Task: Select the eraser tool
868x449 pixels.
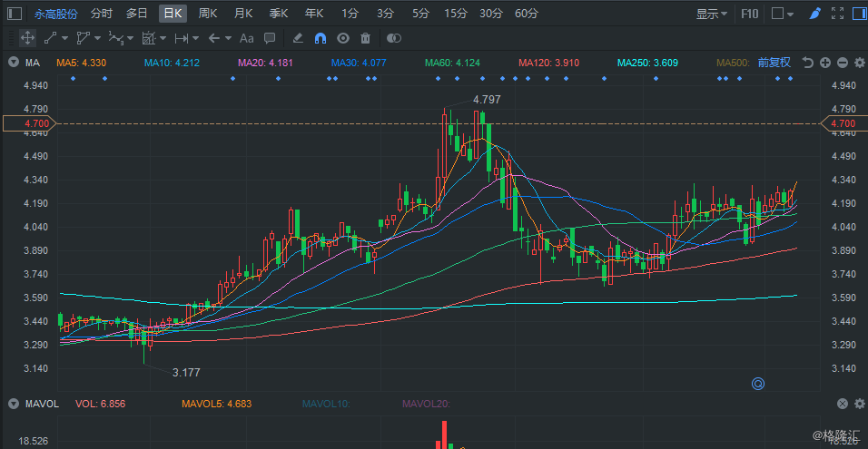Action: click(298, 38)
